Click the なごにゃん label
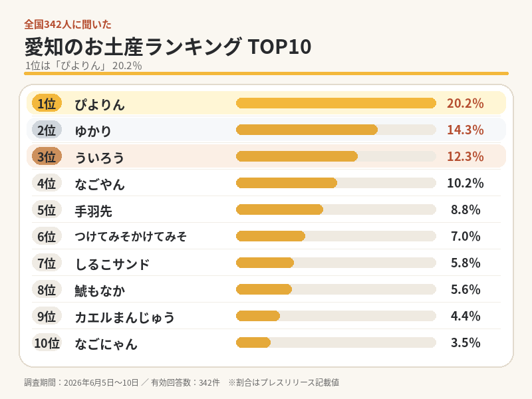Screen dimensions: 532x399 tap(106, 344)
